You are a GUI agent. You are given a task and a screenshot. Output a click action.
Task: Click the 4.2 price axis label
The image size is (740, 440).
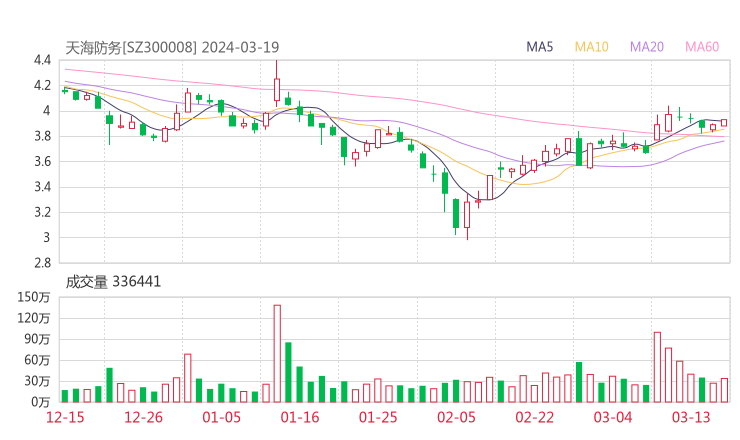(x=42, y=85)
